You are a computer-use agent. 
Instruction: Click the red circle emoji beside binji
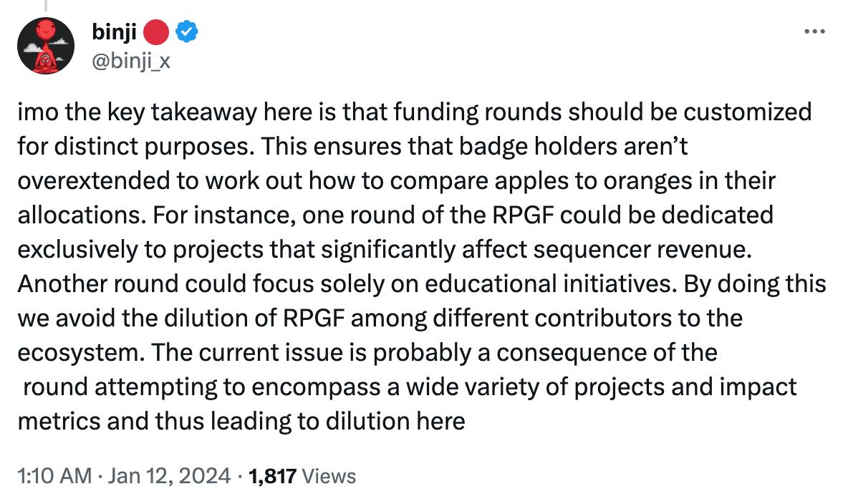[156, 32]
